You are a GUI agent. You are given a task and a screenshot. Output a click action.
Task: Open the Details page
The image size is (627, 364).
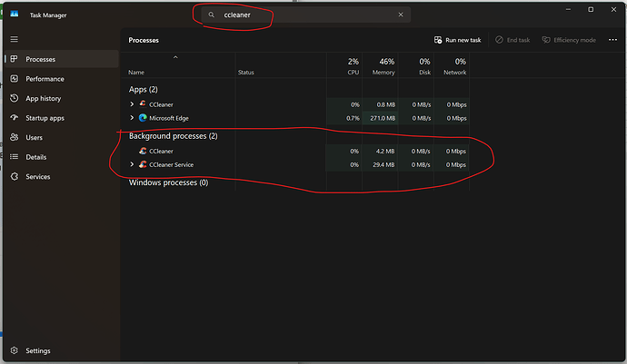pyautogui.click(x=63, y=157)
